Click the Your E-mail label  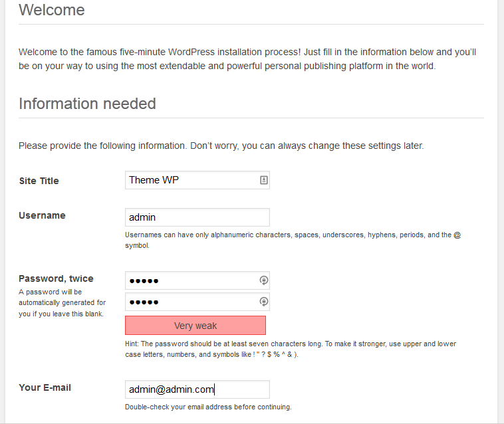[45, 387]
